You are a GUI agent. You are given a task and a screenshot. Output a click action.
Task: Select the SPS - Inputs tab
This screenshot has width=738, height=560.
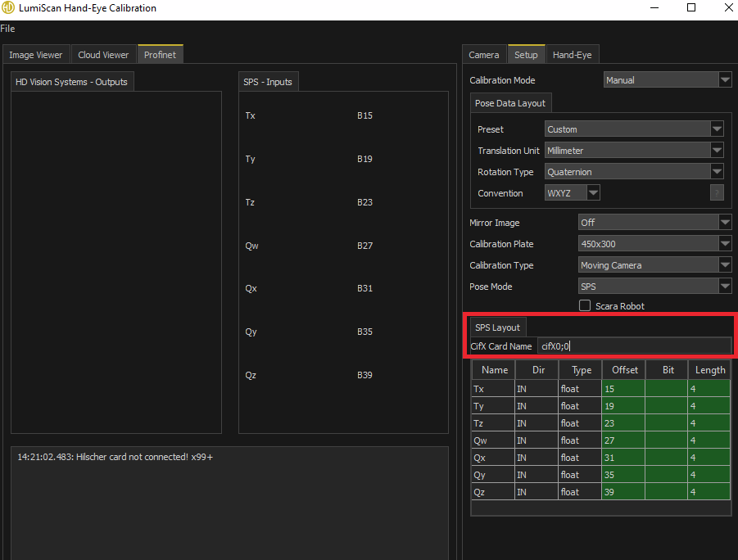tap(268, 82)
